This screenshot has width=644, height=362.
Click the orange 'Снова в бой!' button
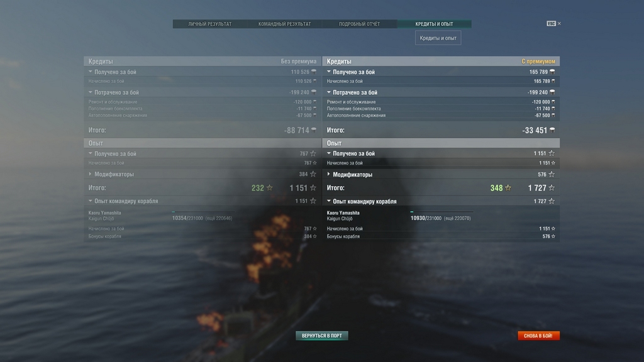538,336
